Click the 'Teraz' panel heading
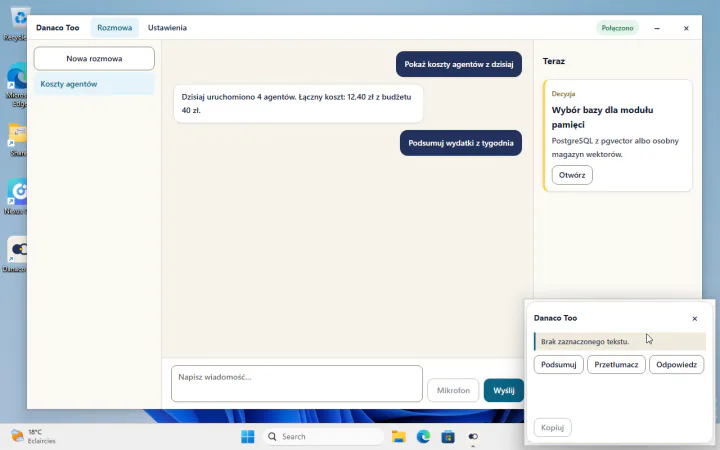This screenshot has width=720, height=450. (x=554, y=61)
